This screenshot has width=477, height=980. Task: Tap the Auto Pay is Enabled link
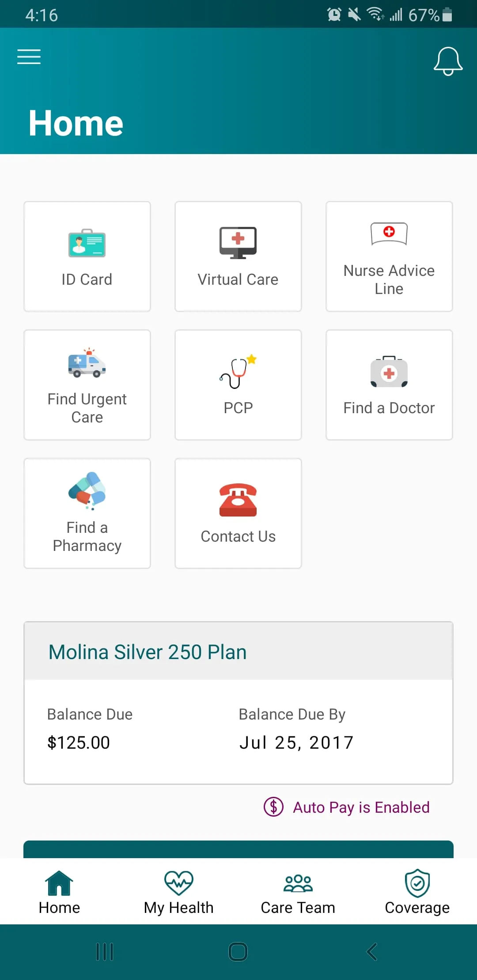pos(347,807)
